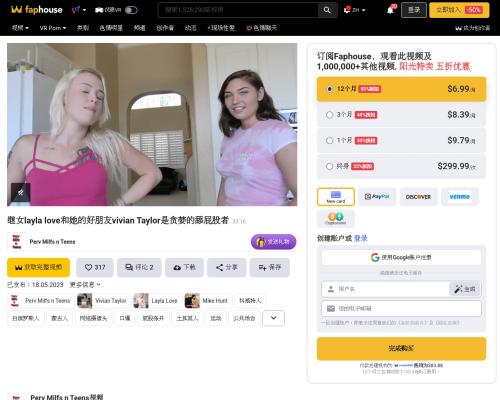Toggle the VR only switch
The image size is (500, 400).
pos(131,10)
